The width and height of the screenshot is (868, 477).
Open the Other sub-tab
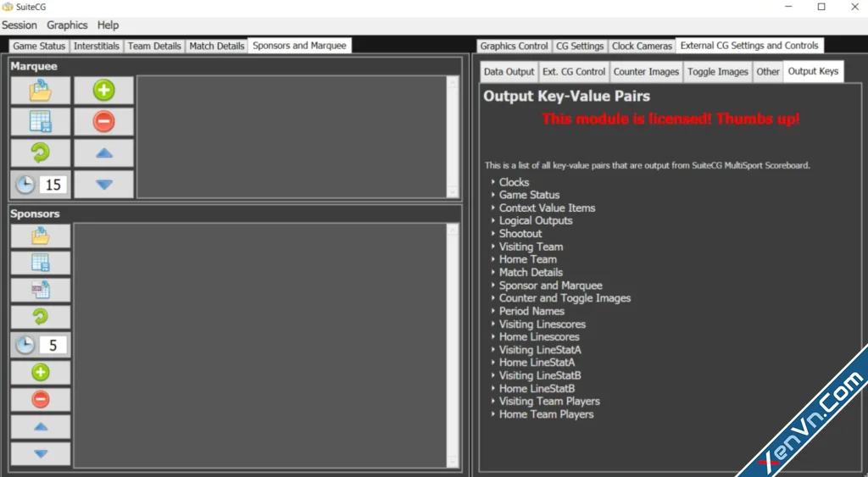[768, 71]
